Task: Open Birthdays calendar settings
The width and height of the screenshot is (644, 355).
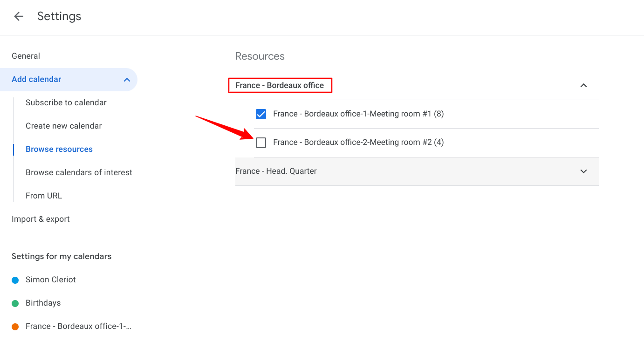Action: [43, 303]
